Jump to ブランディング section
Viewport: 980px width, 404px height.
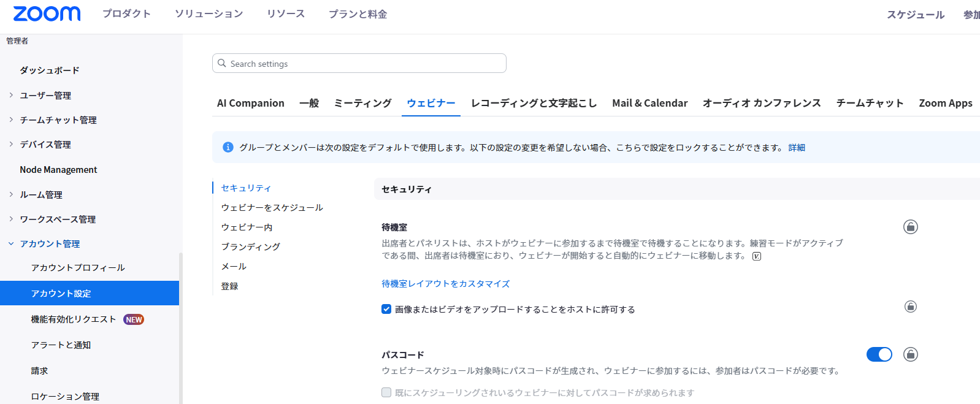tap(250, 246)
